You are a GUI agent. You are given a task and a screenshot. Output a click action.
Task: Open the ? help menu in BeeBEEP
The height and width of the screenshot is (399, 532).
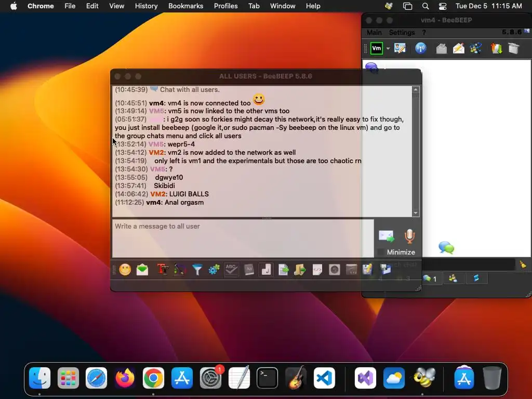[x=424, y=33]
